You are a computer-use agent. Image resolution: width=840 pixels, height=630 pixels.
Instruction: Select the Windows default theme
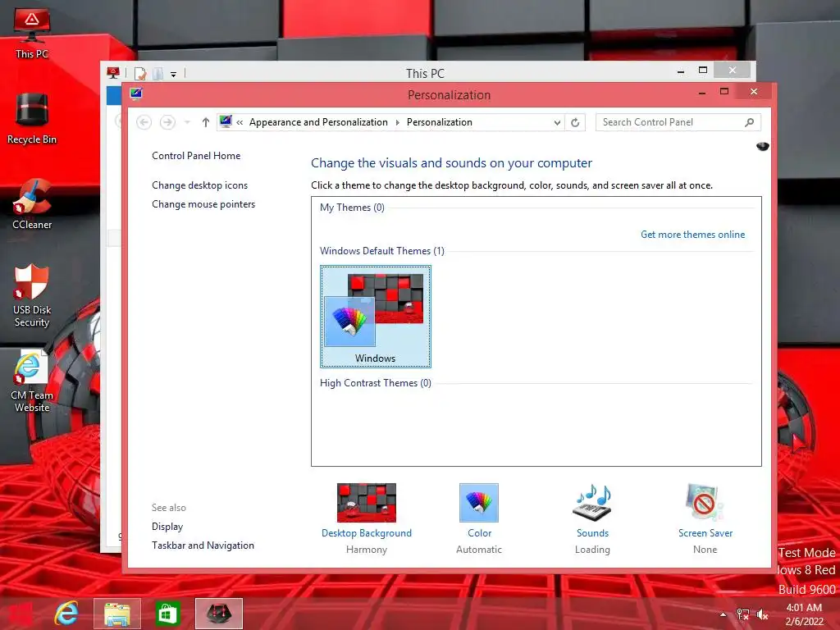[376, 317]
